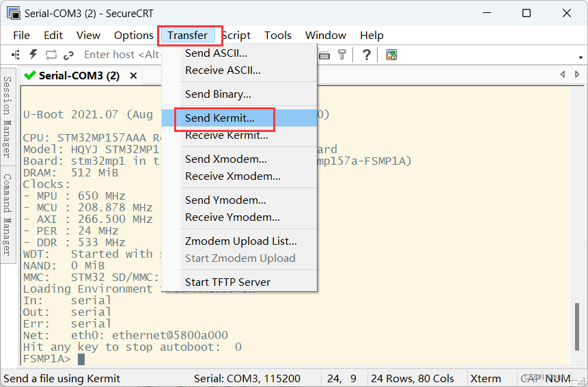Click the public key agent icon
This screenshot has height=387, width=588.
[x=342, y=55]
